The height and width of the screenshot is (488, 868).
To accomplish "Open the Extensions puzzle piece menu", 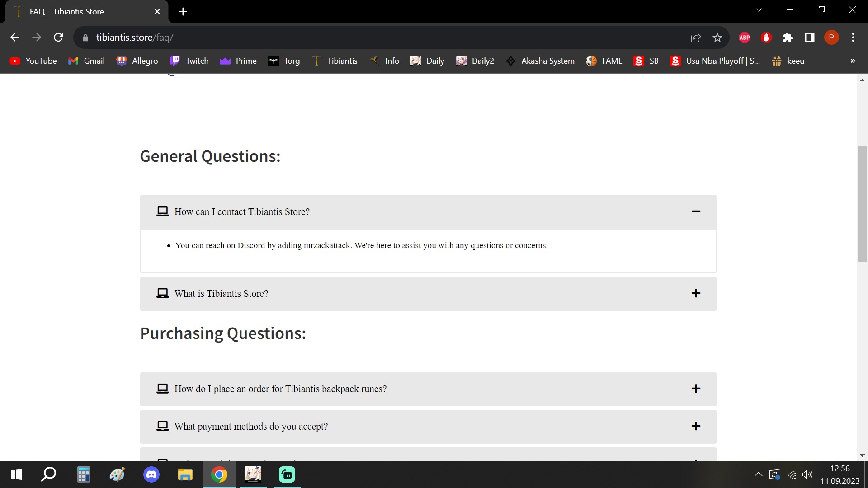I will click(788, 38).
